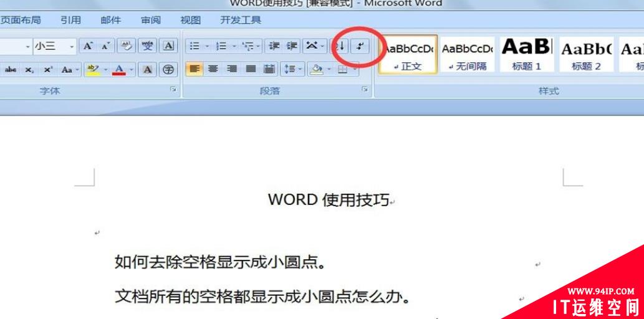The width and height of the screenshot is (644, 319).
Task: Expand highlight color dropdown arrow
Action: (x=105, y=70)
